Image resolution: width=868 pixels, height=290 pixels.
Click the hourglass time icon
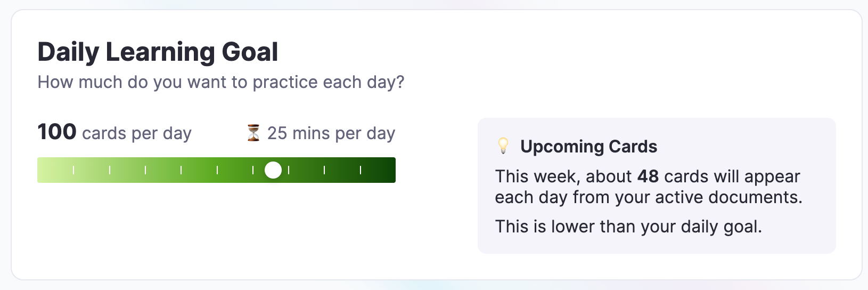(253, 133)
